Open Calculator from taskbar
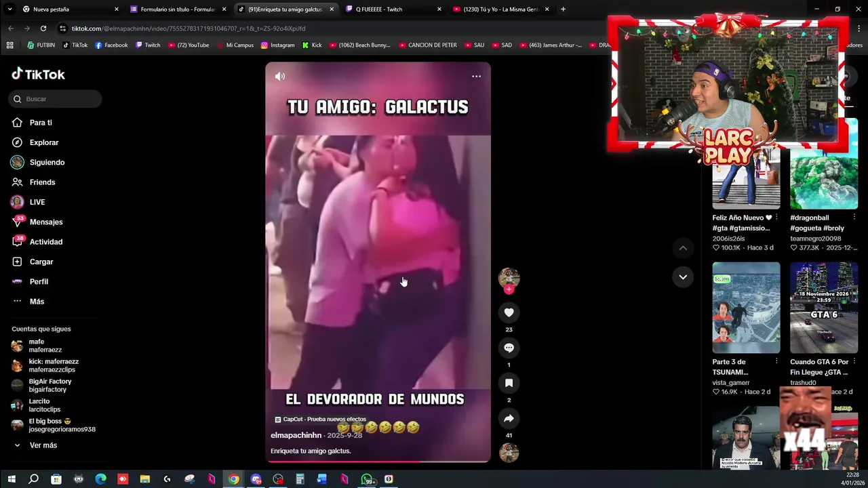The width and height of the screenshot is (868, 488). (300, 479)
